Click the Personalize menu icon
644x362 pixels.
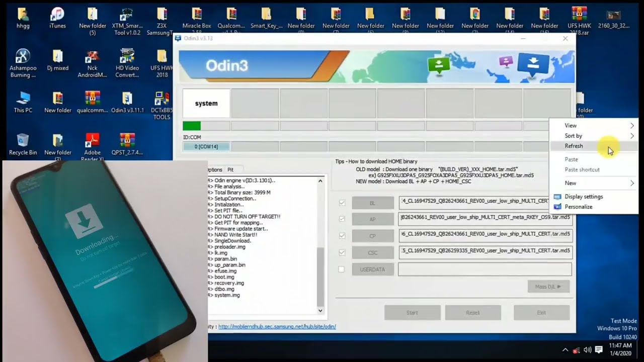[557, 207]
